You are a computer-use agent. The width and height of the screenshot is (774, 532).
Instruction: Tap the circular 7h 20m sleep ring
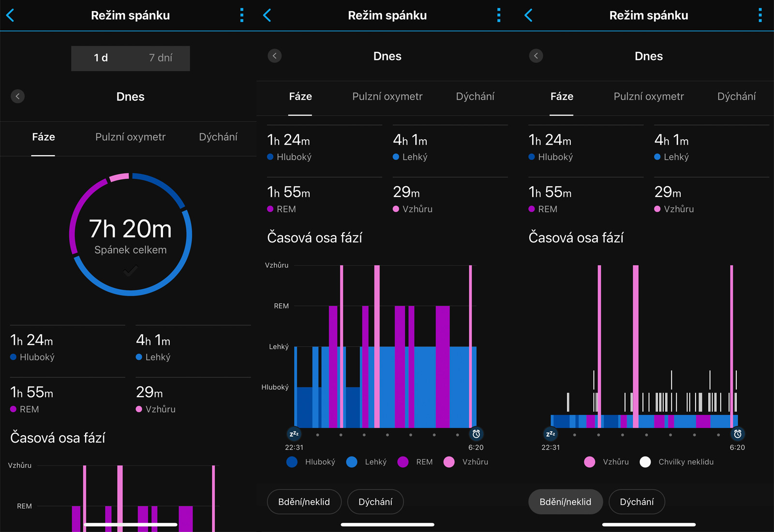click(x=131, y=235)
